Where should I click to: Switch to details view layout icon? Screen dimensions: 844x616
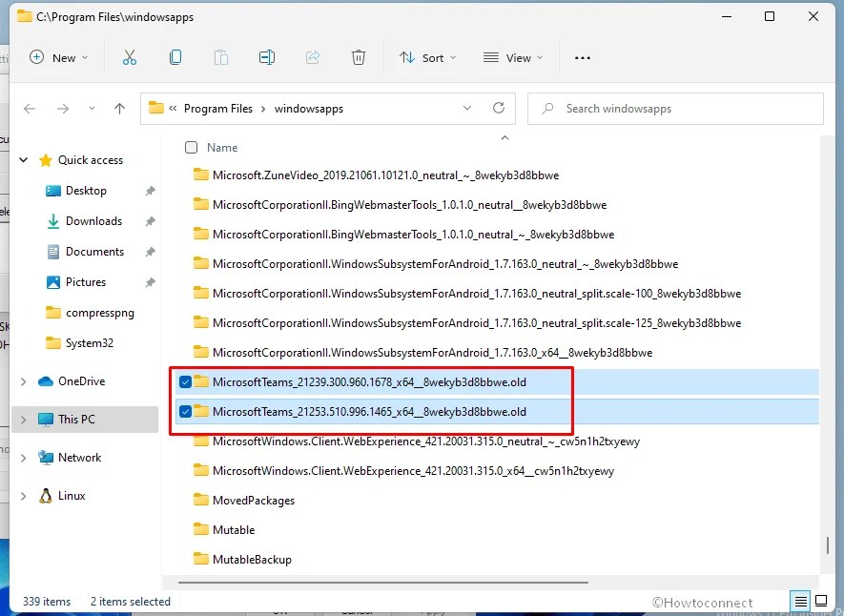pos(800,601)
